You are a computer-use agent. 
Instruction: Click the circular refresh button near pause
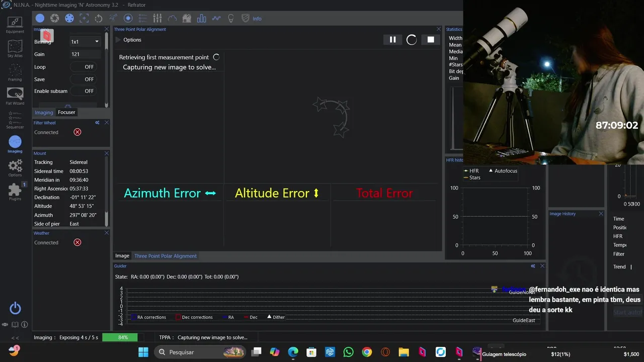coord(412,40)
